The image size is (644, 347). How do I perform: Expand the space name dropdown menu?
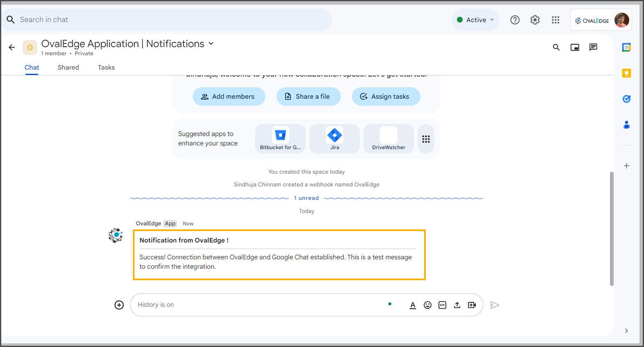[x=211, y=43]
